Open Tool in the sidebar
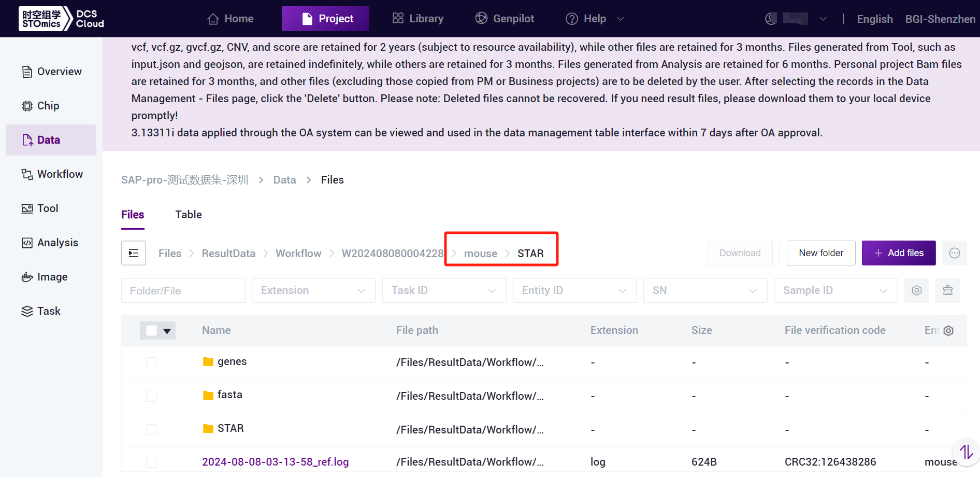Image resolution: width=980 pixels, height=477 pixels. [51, 208]
